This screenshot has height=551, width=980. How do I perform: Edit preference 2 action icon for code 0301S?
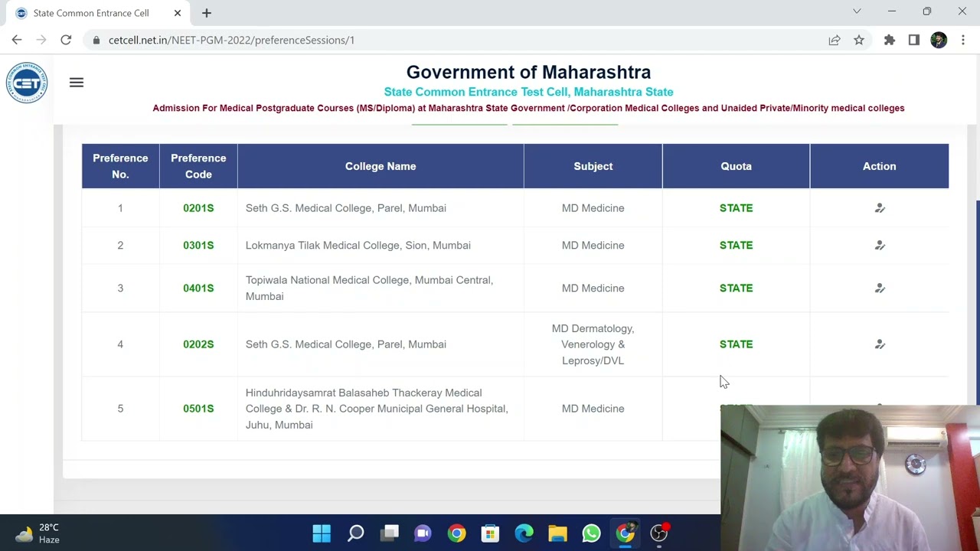880,246
